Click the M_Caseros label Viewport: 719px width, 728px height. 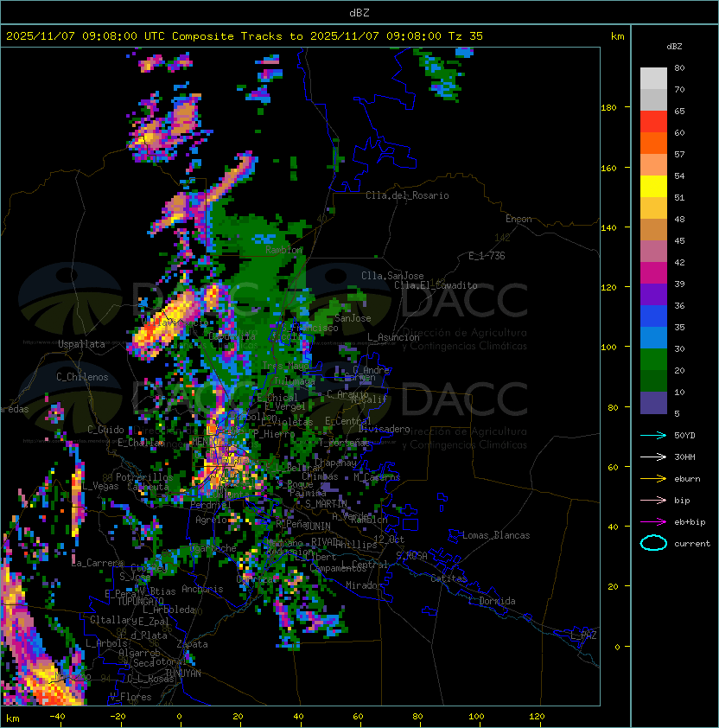point(377,476)
